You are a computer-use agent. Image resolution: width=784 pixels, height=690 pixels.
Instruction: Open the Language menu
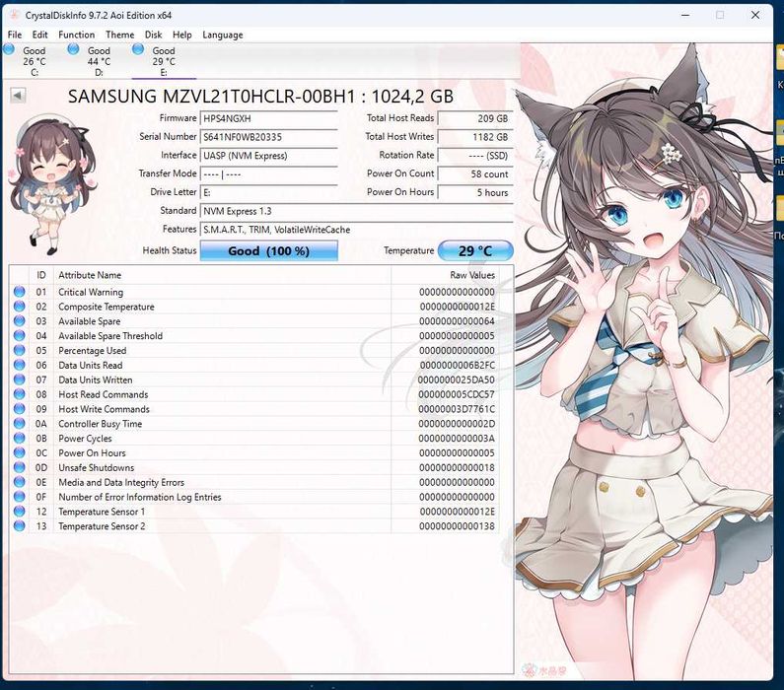(223, 34)
